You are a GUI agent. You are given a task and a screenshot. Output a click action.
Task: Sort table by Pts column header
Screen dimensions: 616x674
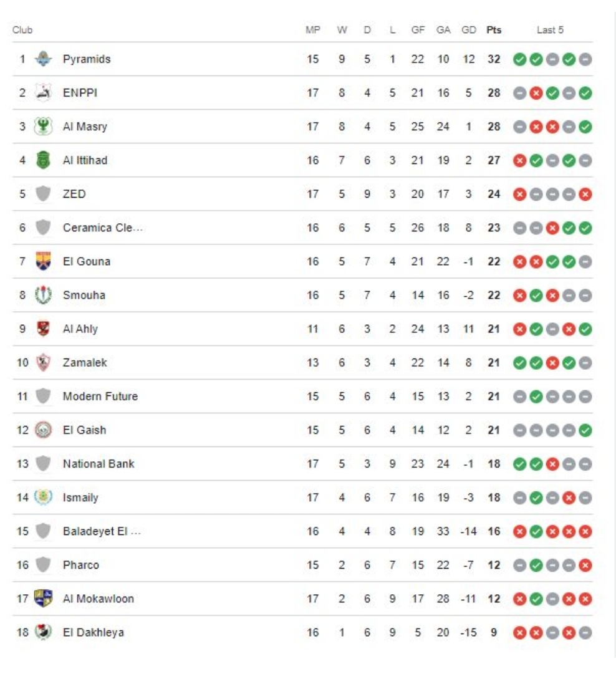point(494,30)
